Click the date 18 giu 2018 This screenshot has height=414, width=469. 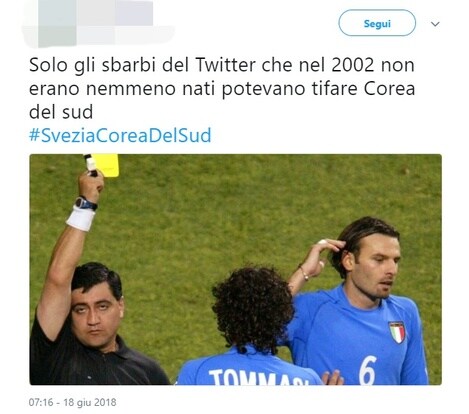90,402
